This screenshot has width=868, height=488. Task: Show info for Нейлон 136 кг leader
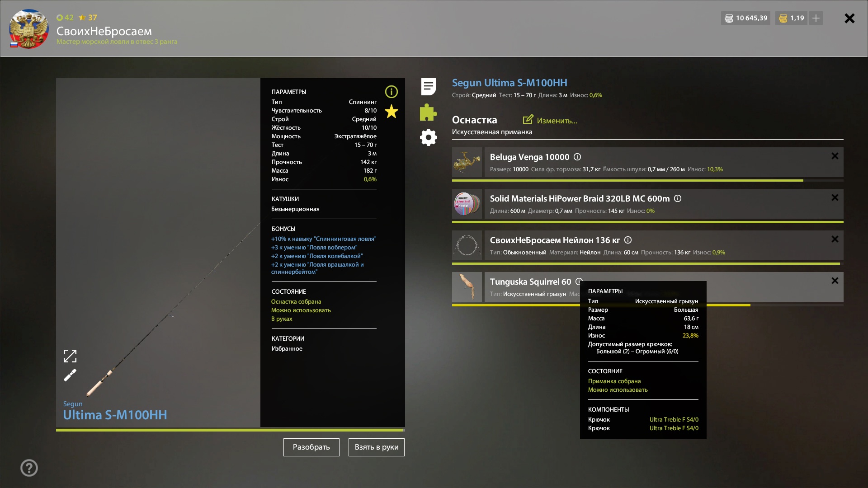click(x=628, y=240)
